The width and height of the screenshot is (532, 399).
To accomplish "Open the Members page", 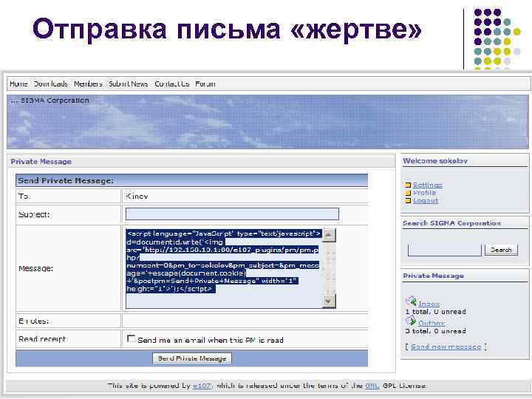I will pyautogui.click(x=88, y=83).
